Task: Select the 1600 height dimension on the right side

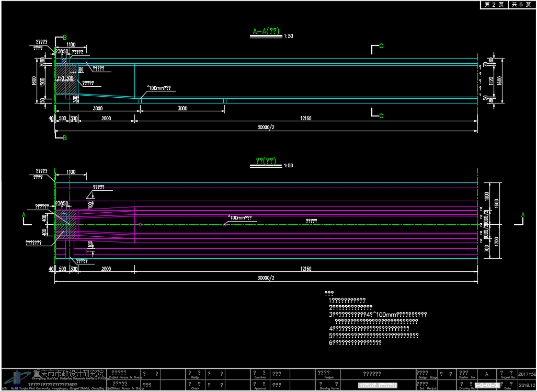Action: [499, 80]
